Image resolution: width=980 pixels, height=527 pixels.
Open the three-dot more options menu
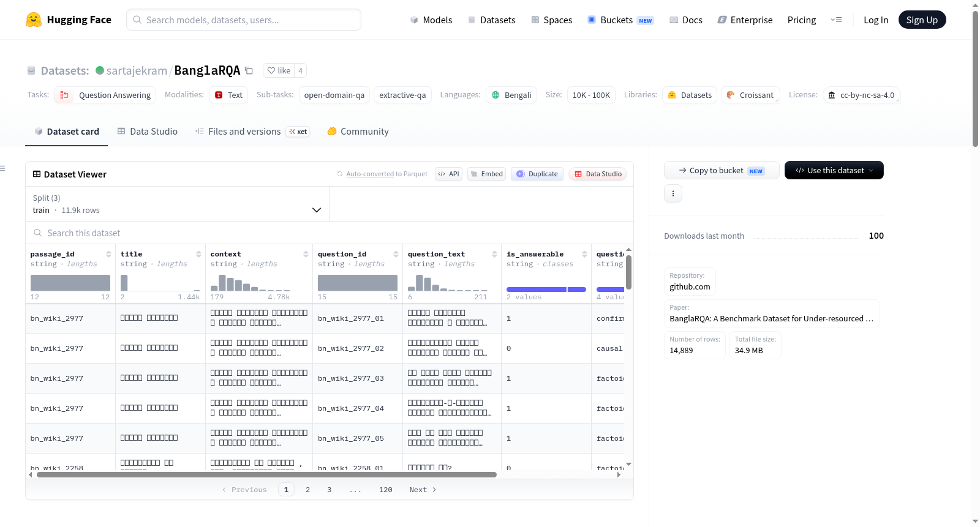(673, 193)
